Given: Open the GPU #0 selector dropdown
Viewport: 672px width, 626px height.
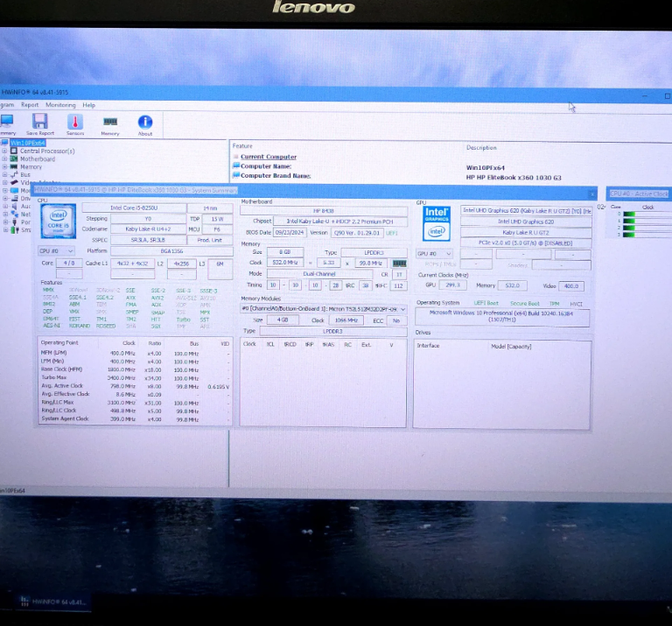Looking at the screenshot, I should [434, 253].
